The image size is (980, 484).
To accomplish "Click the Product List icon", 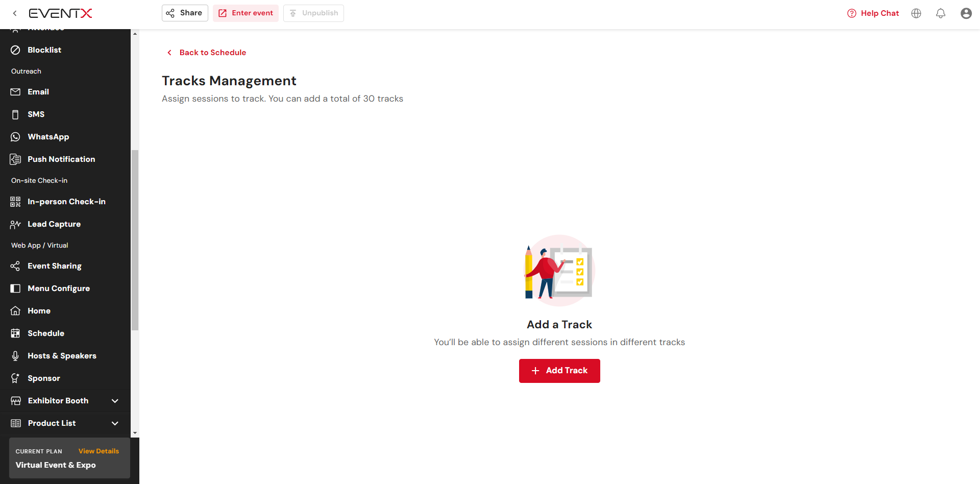I will click(x=16, y=423).
